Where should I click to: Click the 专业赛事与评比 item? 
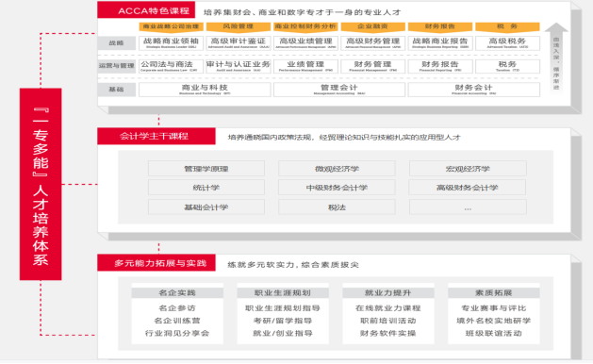[x=493, y=308]
